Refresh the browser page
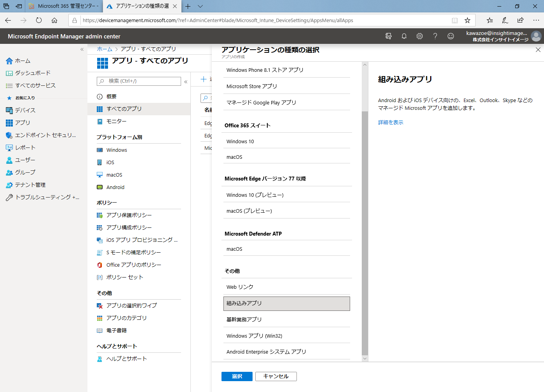The image size is (544, 392). click(39, 20)
